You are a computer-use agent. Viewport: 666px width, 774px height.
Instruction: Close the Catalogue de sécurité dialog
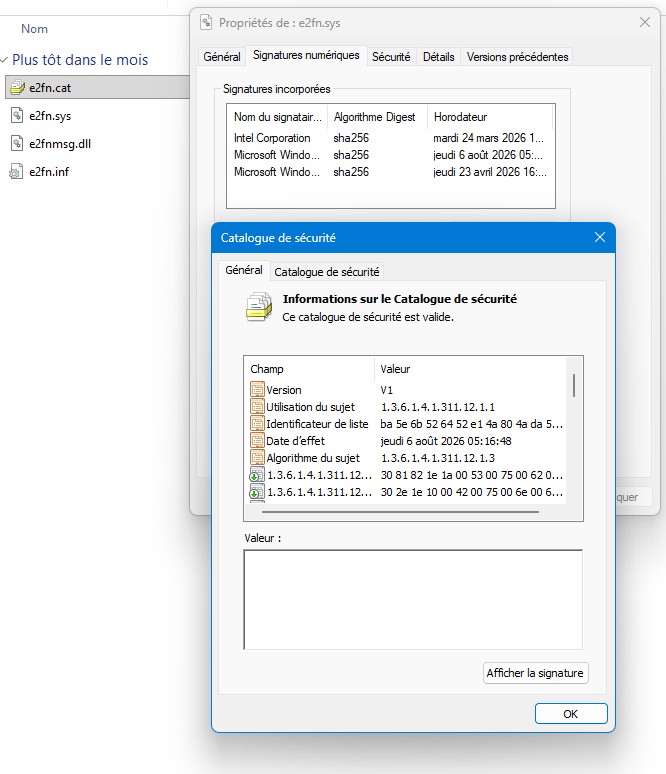[600, 237]
